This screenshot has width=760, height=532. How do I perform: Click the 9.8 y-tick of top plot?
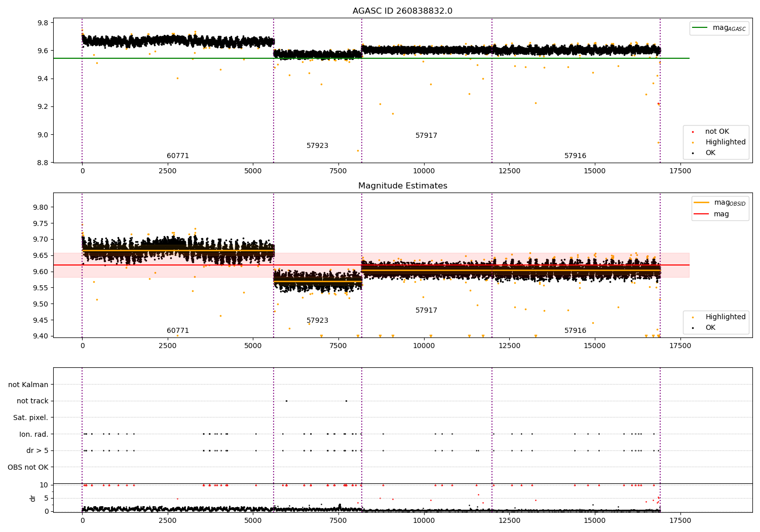click(43, 23)
